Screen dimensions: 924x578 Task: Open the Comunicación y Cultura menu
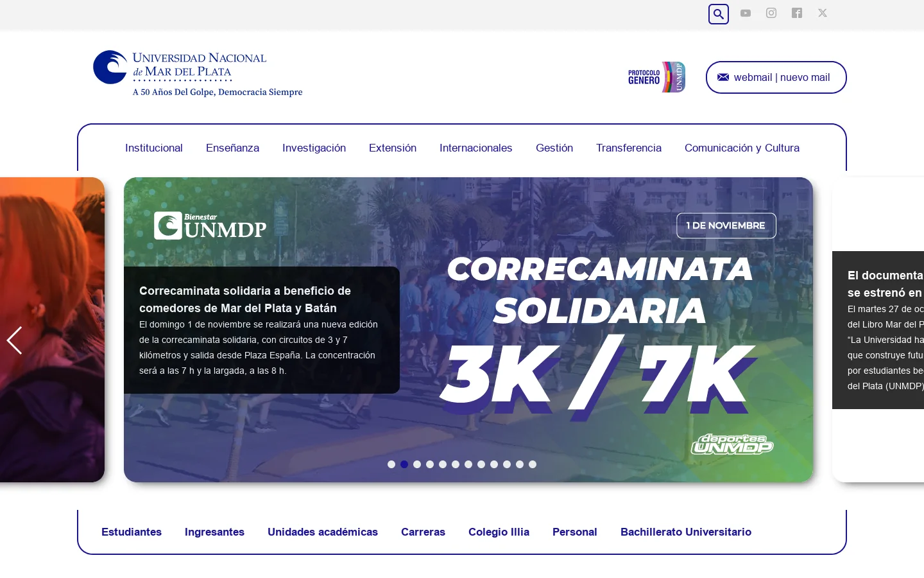[x=742, y=148]
